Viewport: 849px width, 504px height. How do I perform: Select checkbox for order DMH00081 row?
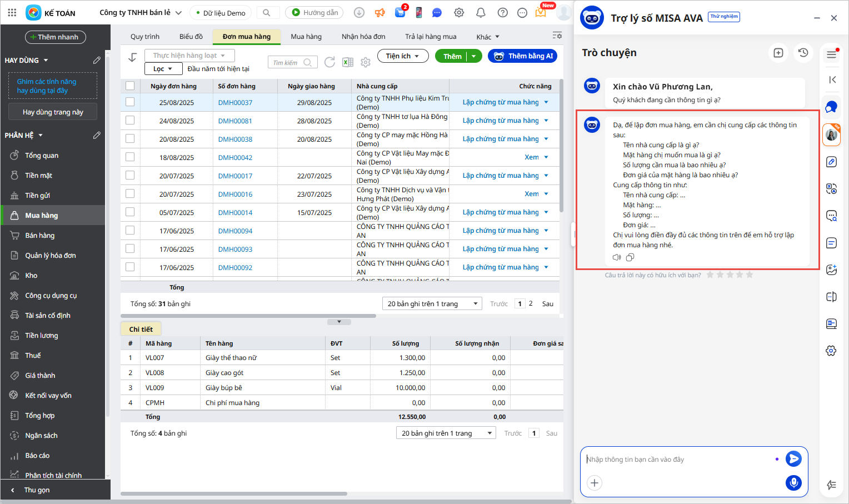pos(130,121)
